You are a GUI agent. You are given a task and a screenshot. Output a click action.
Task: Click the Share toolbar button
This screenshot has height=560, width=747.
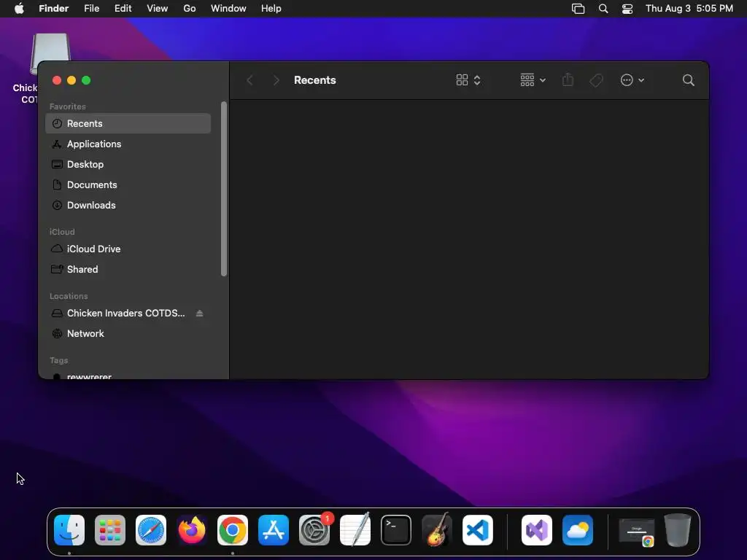pos(568,80)
